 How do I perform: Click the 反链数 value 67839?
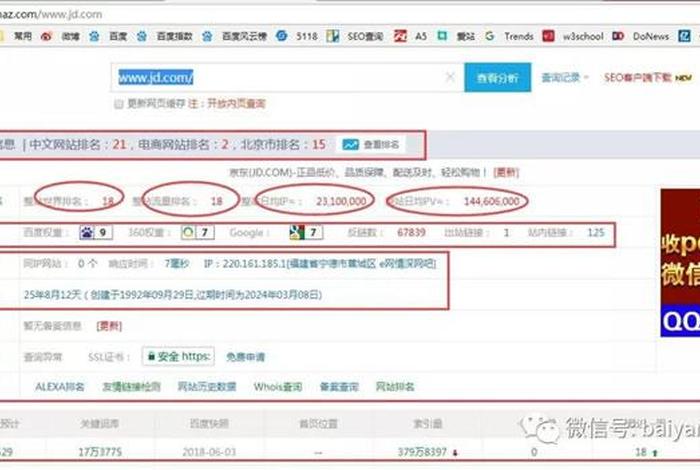coord(411,233)
